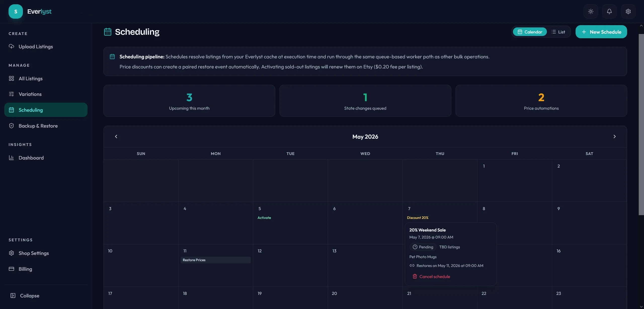Screen dimensions: 644x309
Task: Click the Upload Listings cloud icon
Action: (x=11, y=47)
